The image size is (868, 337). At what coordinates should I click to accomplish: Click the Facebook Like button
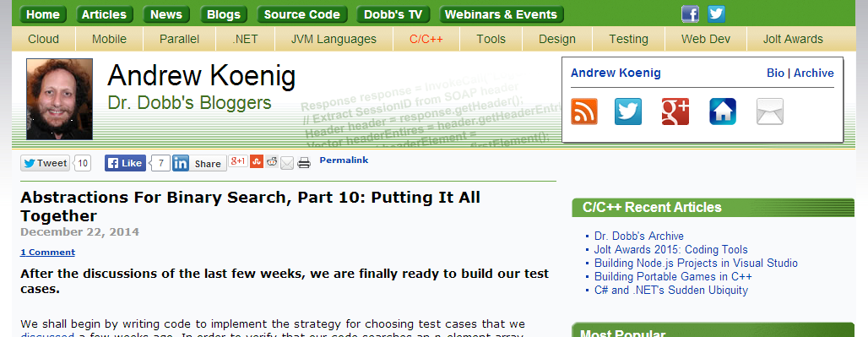[125, 163]
